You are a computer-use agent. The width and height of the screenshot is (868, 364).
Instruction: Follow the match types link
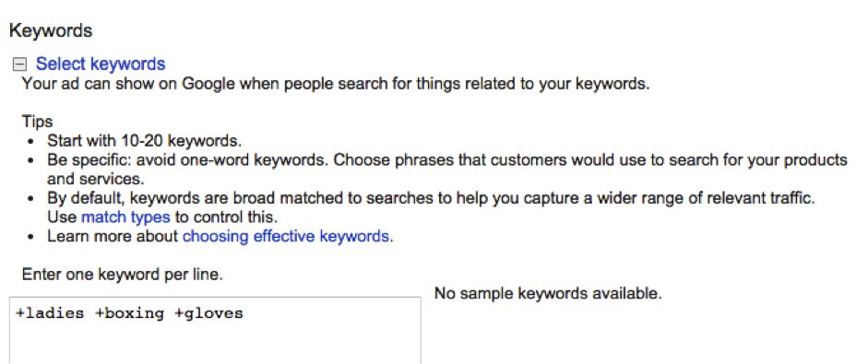pos(125,217)
